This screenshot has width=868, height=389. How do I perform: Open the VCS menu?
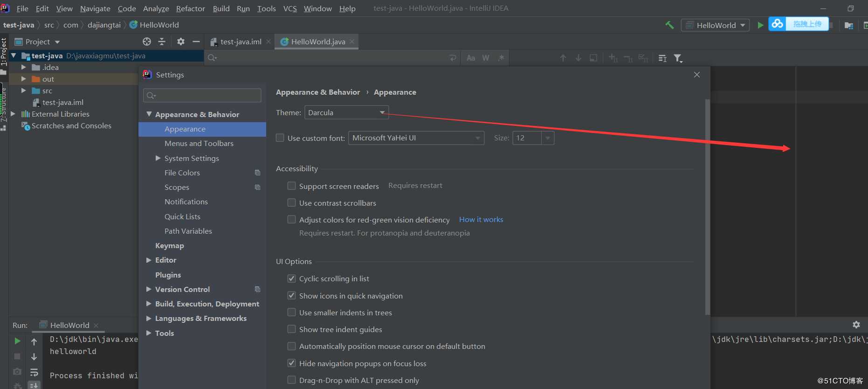290,8
